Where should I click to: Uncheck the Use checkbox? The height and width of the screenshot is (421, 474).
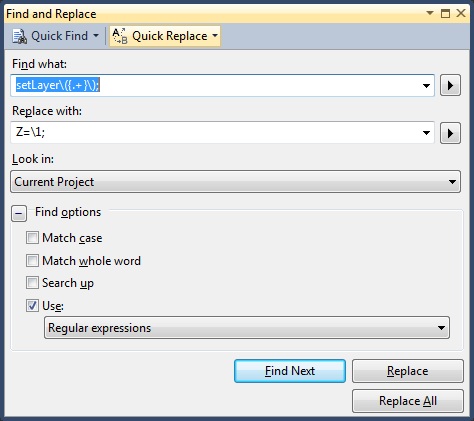coord(32,305)
